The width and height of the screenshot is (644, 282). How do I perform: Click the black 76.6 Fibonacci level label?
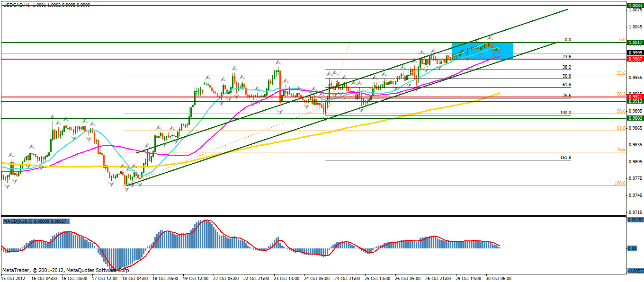click(566, 96)
